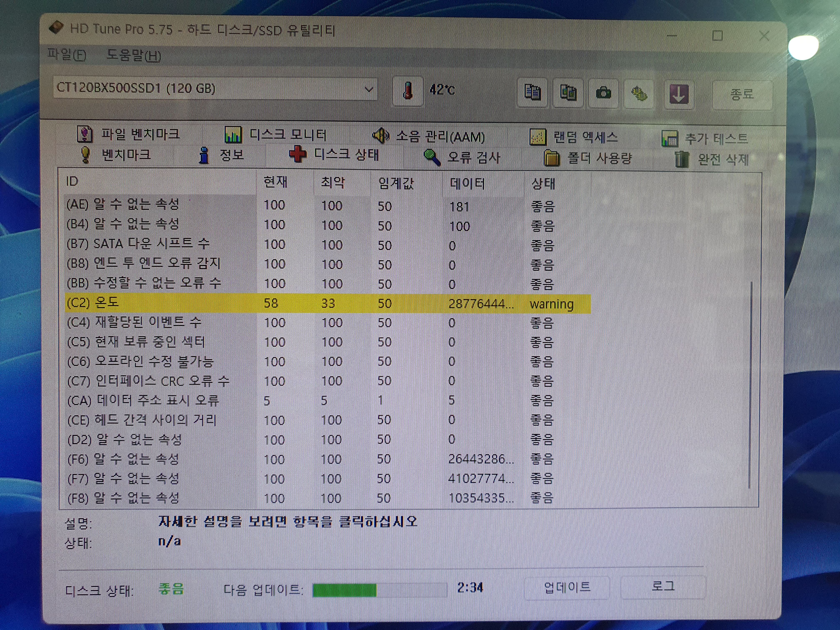Click the 42°C temperature reading
Image resolution: width=840 pixels, height=630 pixels.
442,90
